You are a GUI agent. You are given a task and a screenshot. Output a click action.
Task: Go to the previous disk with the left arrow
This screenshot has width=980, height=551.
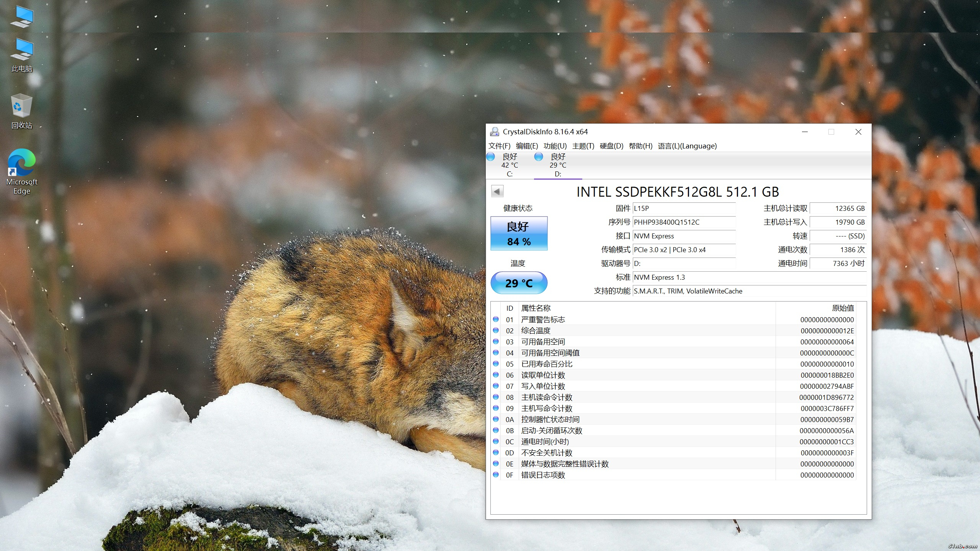(x=497, y=191)
